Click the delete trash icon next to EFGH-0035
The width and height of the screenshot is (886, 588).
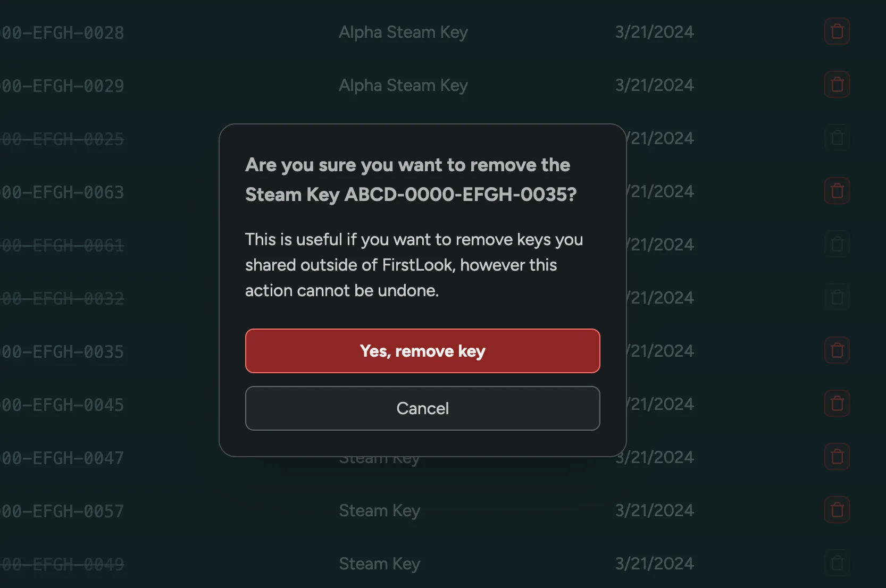pyautogui.click(x=837, y=350)
